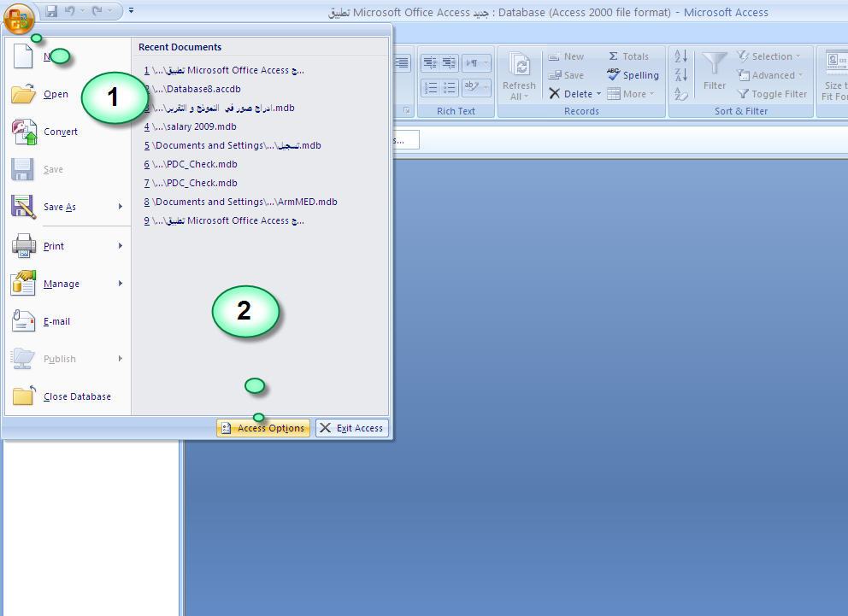Open recent document number 9

tap(224, 220)
